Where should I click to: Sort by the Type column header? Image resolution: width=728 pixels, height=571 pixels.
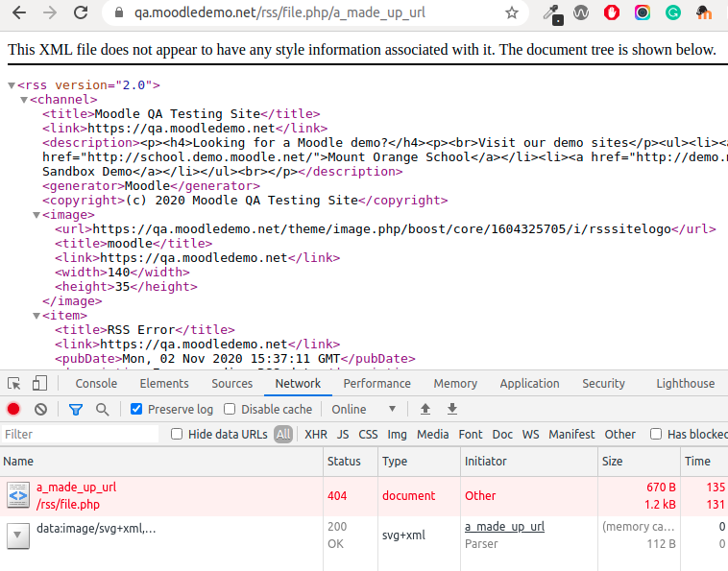pos(420,462)
